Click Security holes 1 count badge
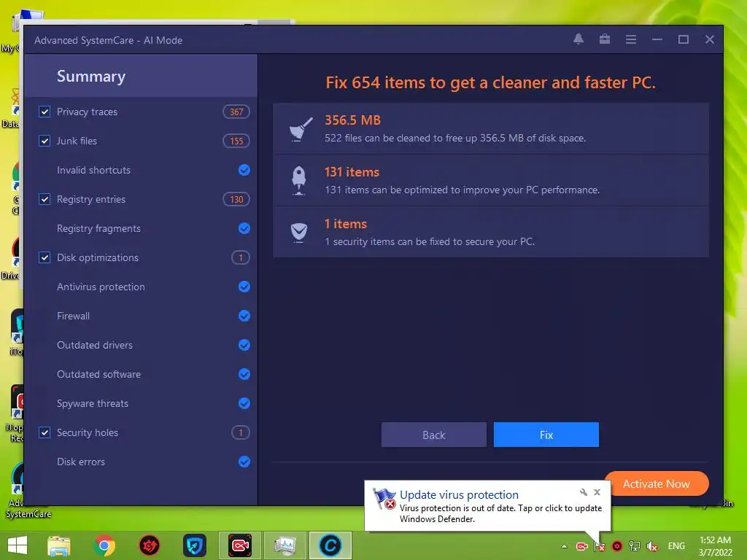 pyautogui.click(x=241, y=432)
